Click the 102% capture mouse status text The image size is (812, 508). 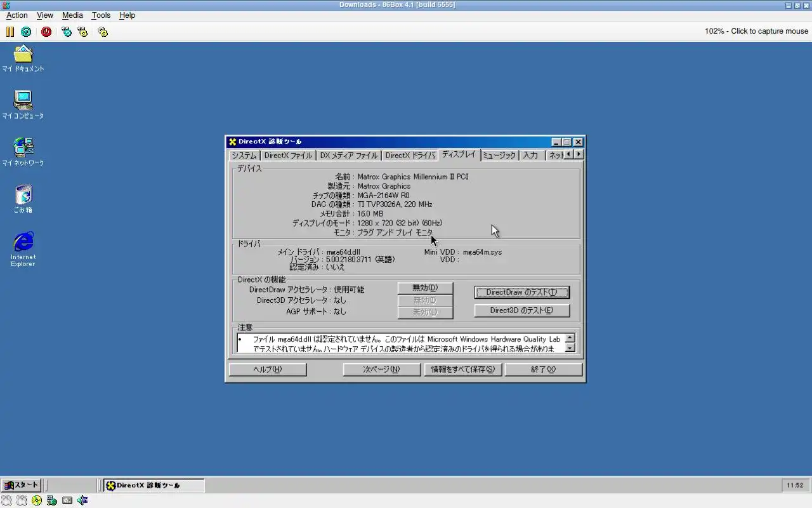pyautogui.click(x=756, y=31)
